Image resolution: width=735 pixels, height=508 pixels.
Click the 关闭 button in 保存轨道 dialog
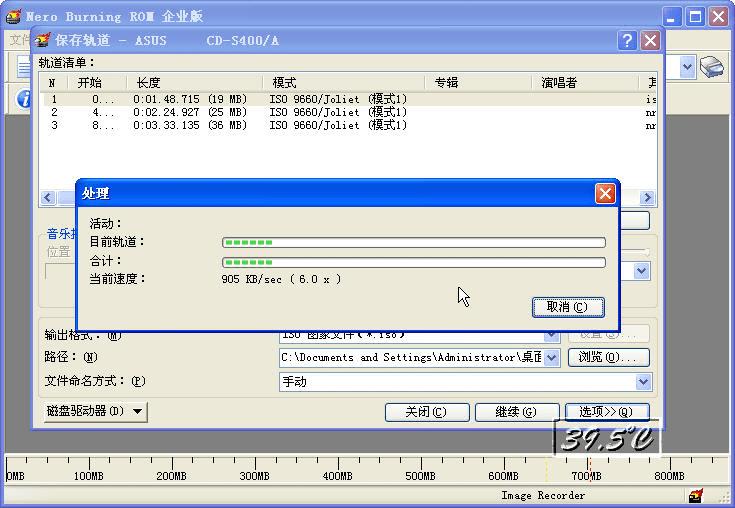pyautogui.click(x=427, y=412)
